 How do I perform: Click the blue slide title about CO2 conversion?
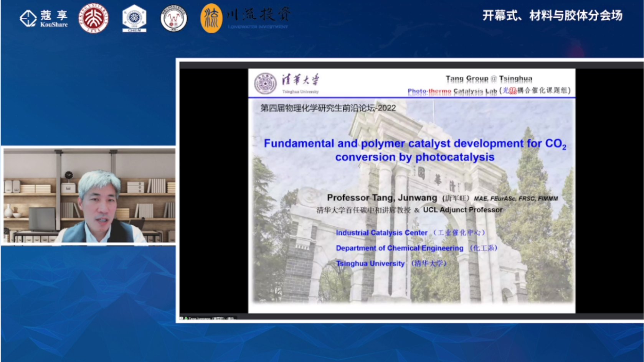coord(414,150)
